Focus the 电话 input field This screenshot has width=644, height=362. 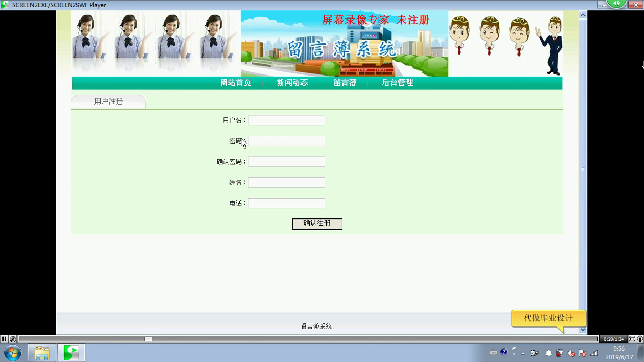click(x=287, y=203)
